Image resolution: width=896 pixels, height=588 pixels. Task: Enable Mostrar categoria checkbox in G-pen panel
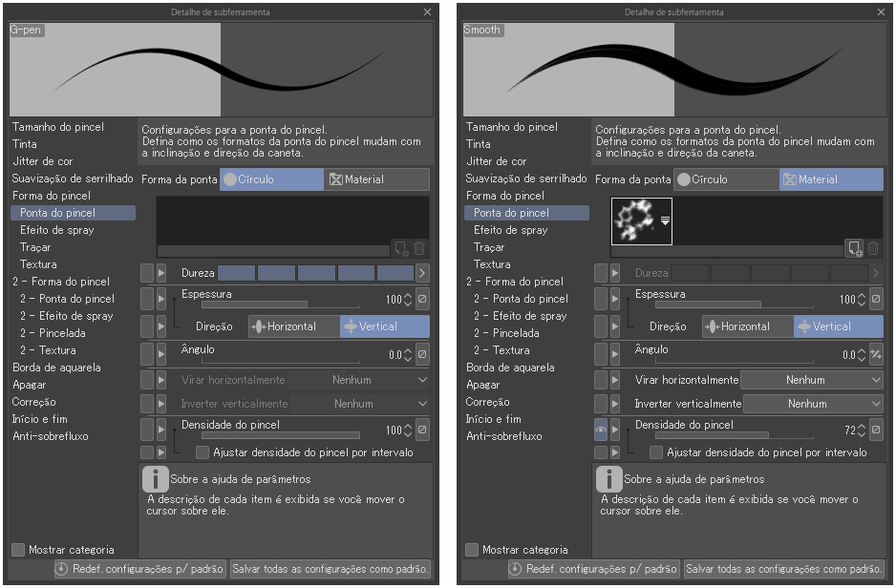(18, 550)
